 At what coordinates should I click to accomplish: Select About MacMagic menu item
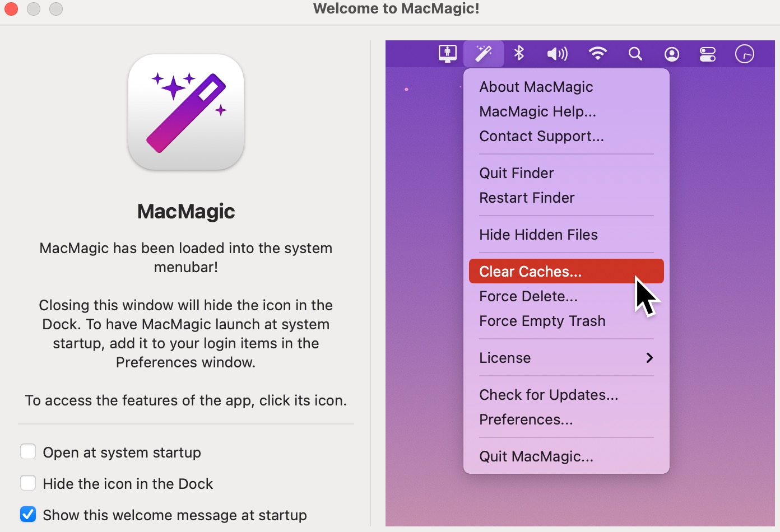tap(567, 87)
